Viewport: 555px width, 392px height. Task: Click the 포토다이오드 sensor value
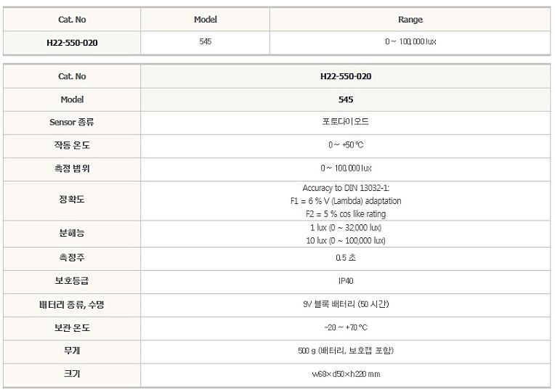[346, 122]
